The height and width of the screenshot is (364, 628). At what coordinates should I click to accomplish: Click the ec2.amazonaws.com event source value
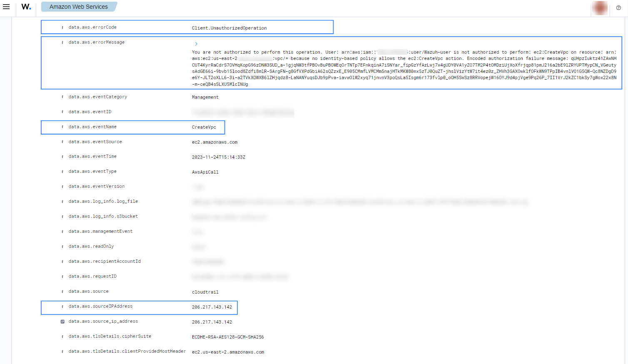(x=214, y=142)
